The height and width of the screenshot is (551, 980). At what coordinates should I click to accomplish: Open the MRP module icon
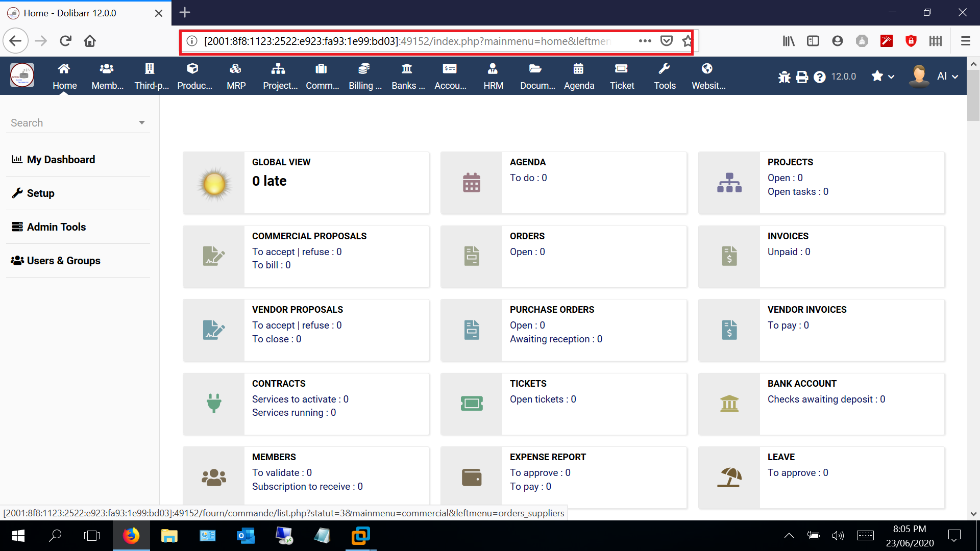pos(235,68)
